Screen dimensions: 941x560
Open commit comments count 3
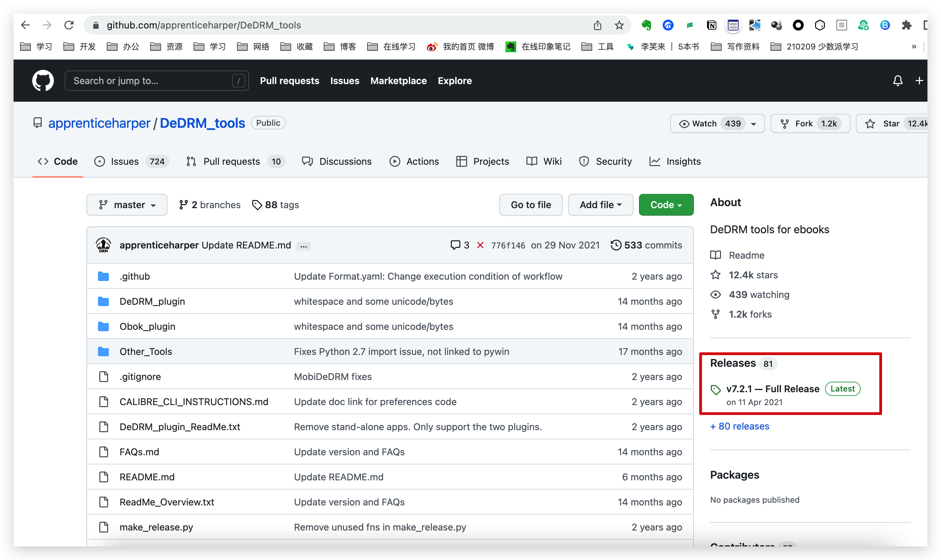point(460,245)
